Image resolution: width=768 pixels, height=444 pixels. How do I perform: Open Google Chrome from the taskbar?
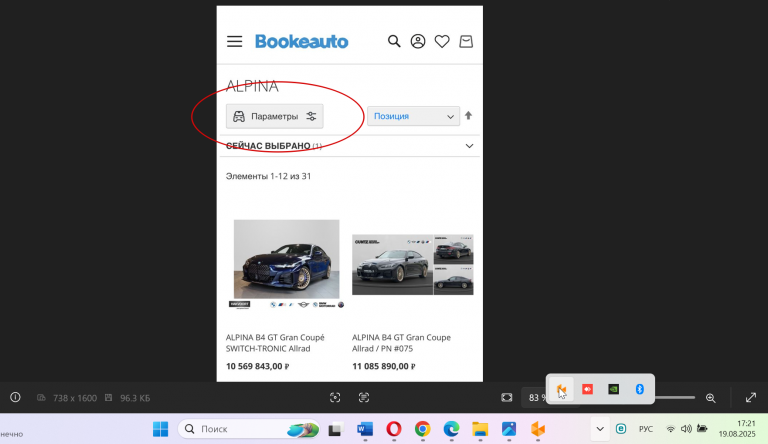(x=422, y=429)
